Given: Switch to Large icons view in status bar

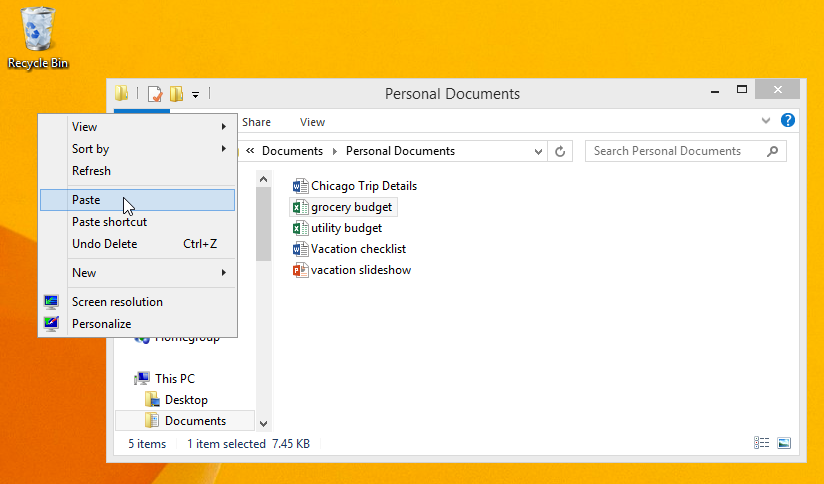Looking at the screenshot, I should pos(784,443).
